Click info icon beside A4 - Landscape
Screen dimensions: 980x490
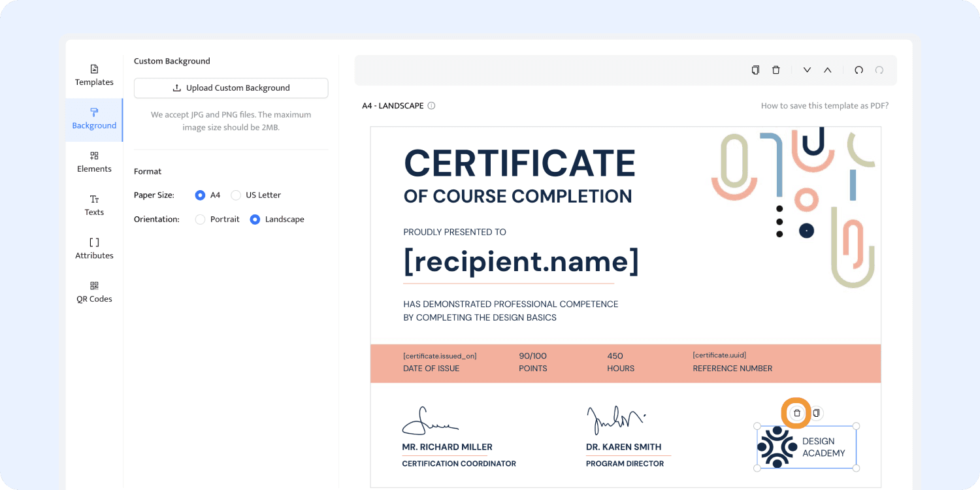[431, 106]
